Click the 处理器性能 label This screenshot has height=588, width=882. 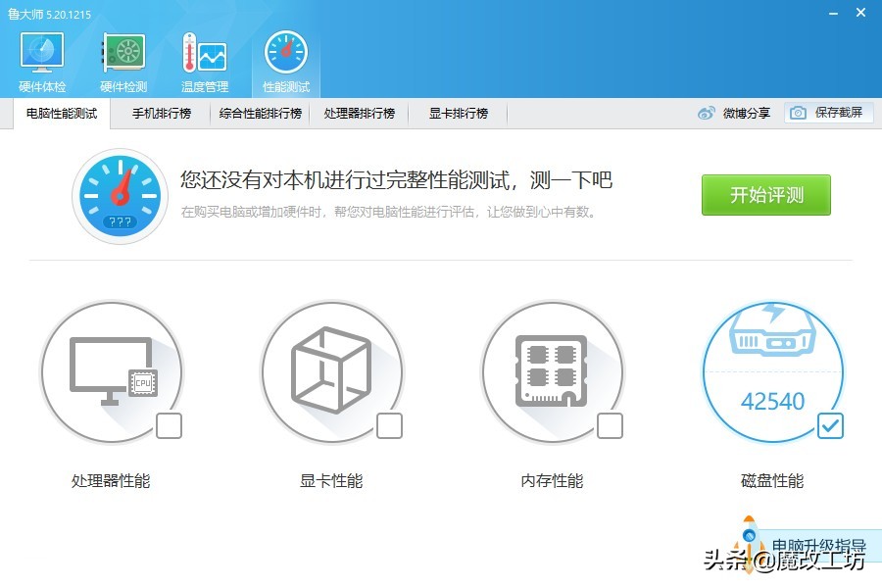[x=111, y=481]
